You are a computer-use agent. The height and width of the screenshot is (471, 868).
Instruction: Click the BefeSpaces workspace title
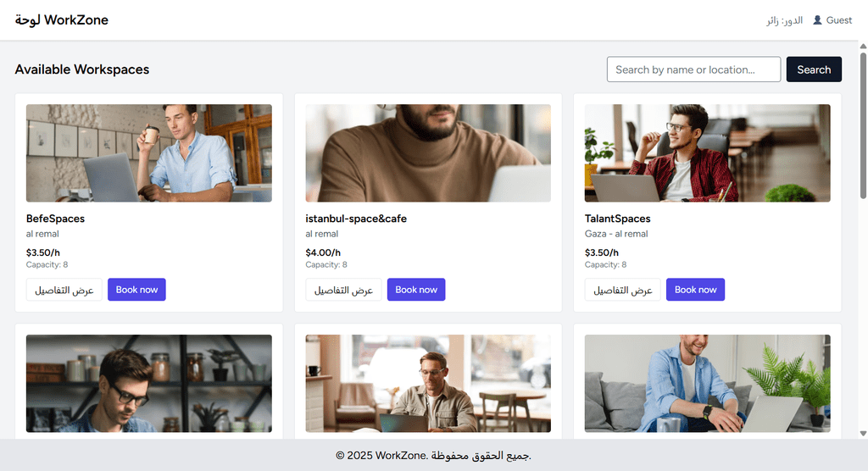55,219
